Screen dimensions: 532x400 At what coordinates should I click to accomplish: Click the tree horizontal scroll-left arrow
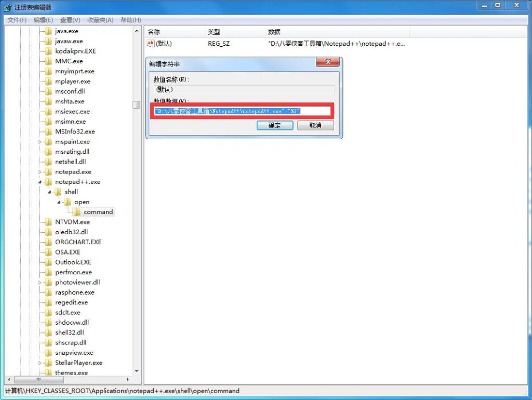pos(9,379)
